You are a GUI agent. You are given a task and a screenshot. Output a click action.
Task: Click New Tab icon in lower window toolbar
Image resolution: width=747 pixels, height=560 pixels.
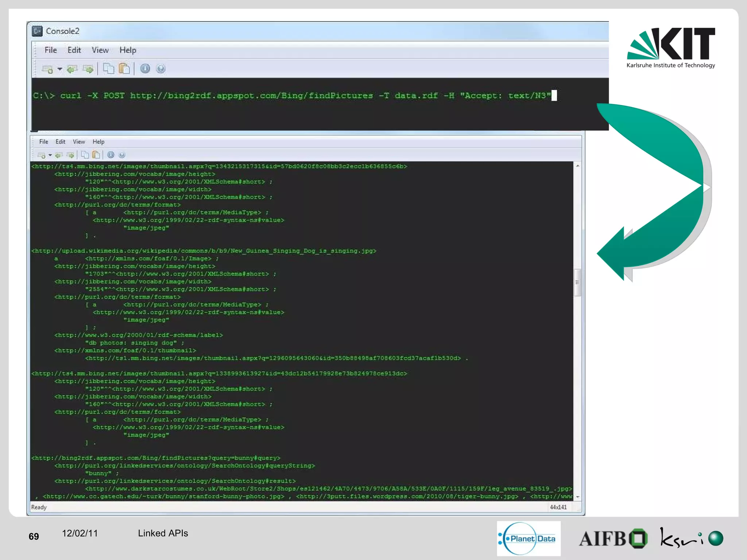coord(42,155)
